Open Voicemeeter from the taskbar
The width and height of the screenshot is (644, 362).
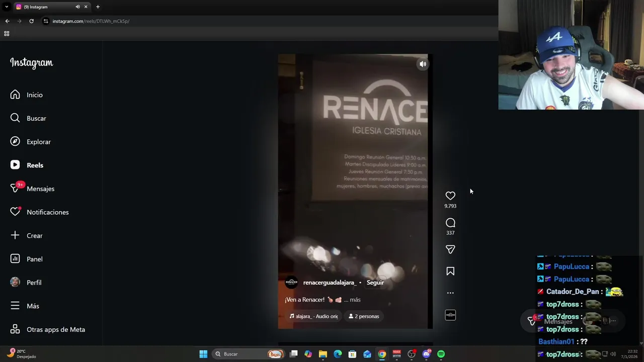pyautogui.click(x=397, y=354)
